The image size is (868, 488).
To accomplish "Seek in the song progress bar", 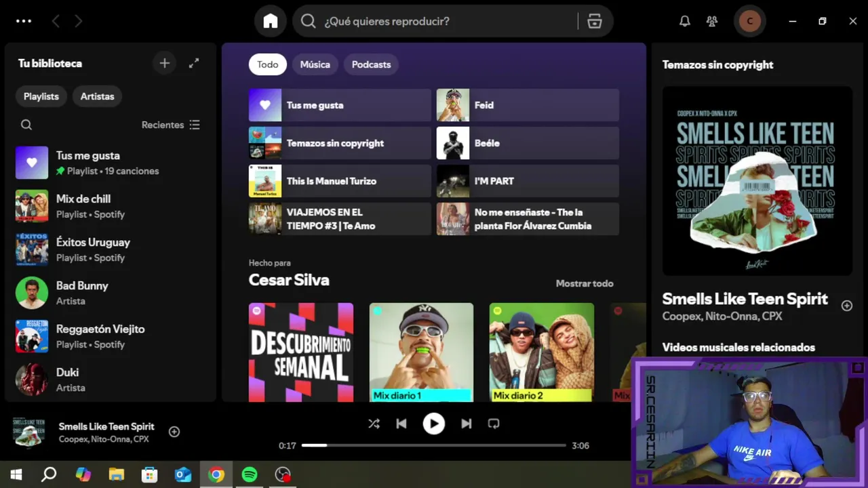I will (x=434, y=445).
